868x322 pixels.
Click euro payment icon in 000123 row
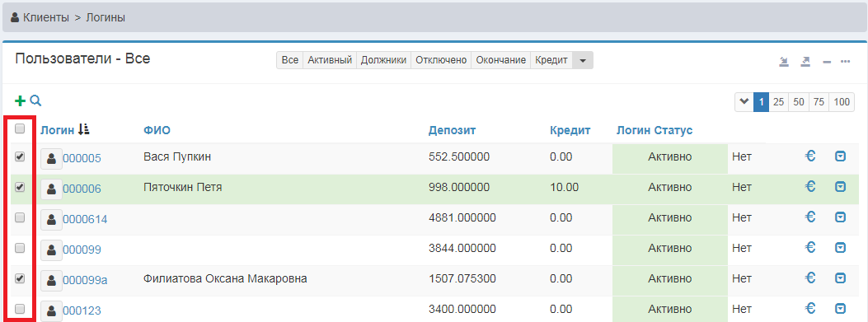[810, 308]
